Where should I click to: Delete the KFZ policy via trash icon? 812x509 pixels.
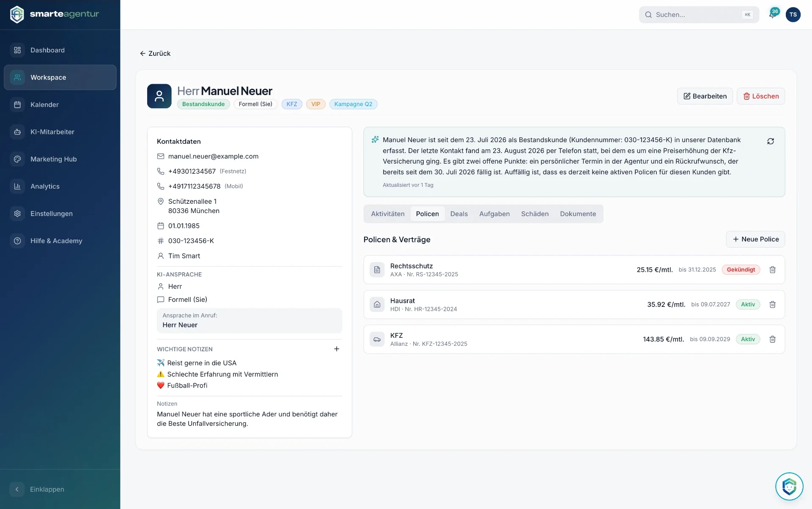tap(772, 339)
